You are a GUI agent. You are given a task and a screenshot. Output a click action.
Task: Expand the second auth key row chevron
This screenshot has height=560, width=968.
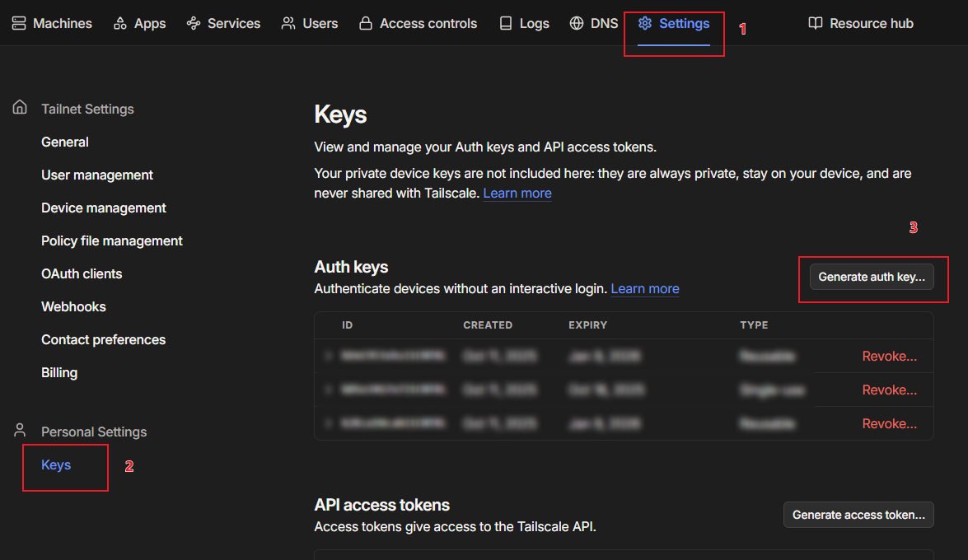point(328,390)
